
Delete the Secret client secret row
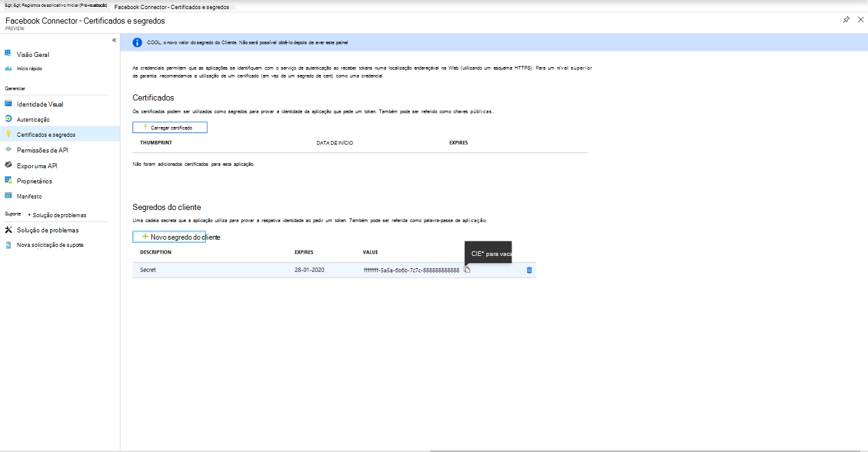pos(529,270)
